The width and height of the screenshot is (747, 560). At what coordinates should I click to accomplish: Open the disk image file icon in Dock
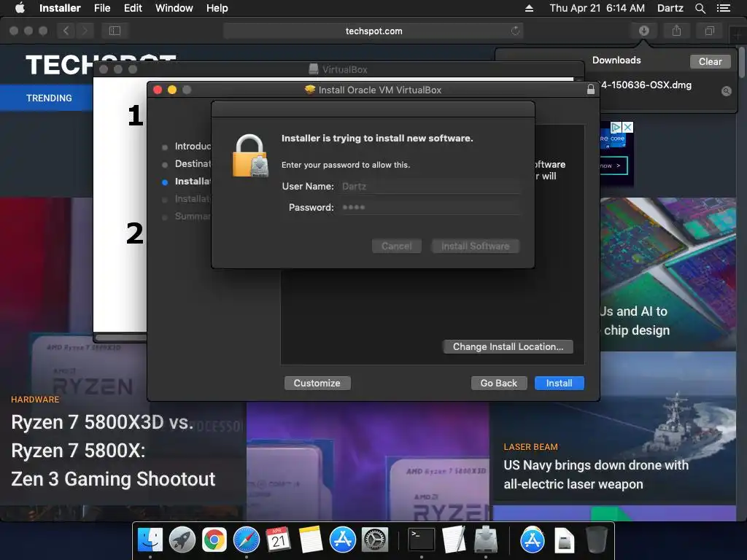tap(565, 540)
